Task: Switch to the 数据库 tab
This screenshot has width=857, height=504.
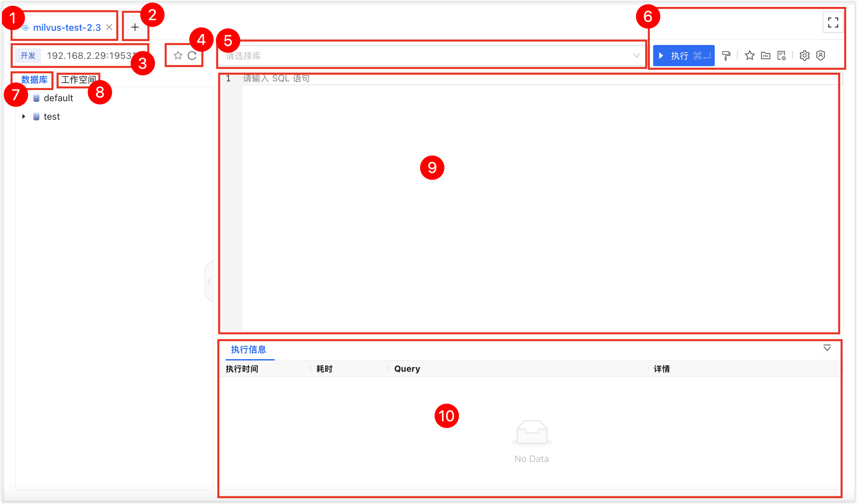Action: [34, 80]
